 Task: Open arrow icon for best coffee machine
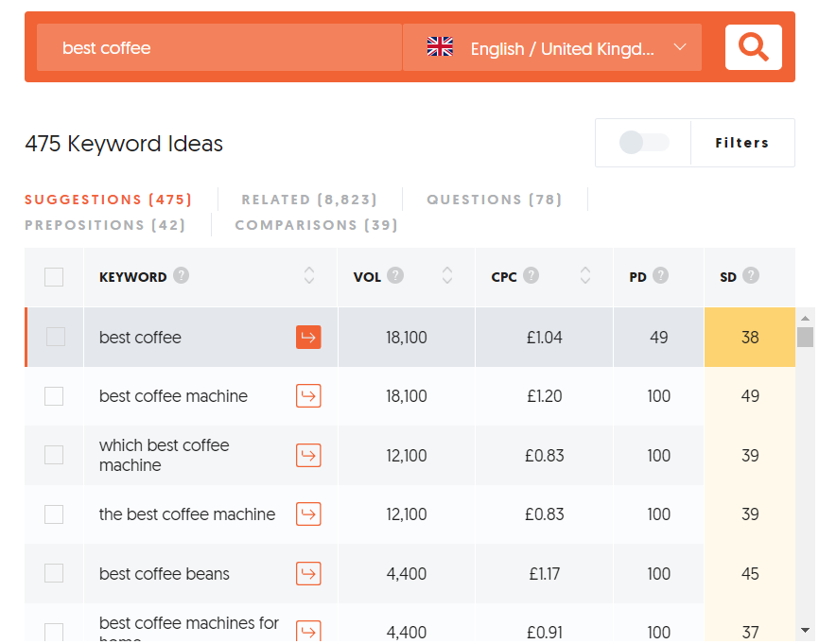tap(308, 396)
